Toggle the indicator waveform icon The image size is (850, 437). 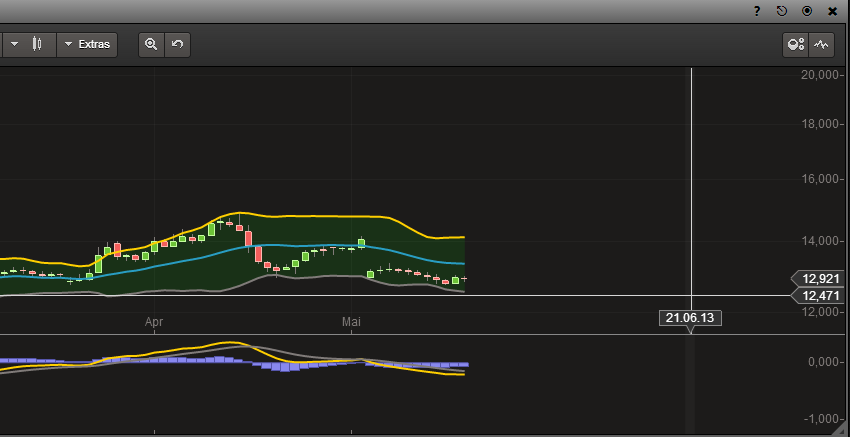(x=821, y=44)
